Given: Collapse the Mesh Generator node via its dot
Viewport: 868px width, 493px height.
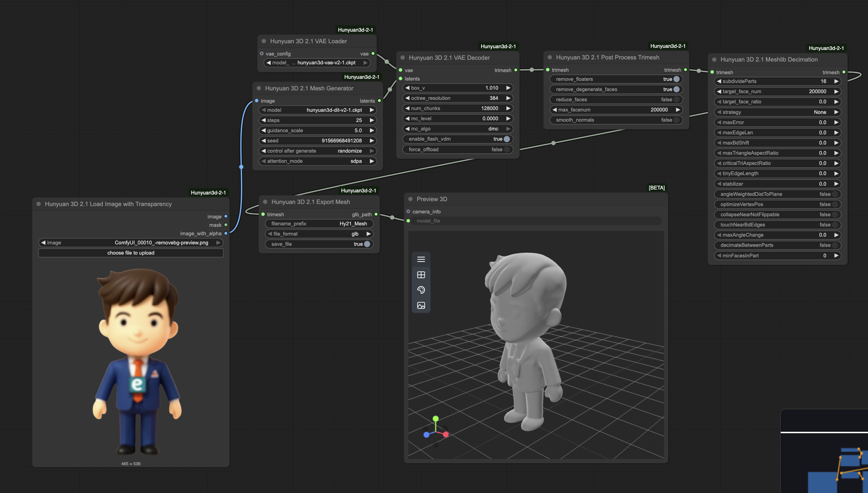Looking at the screenshot, I should (x=259, y=88).
